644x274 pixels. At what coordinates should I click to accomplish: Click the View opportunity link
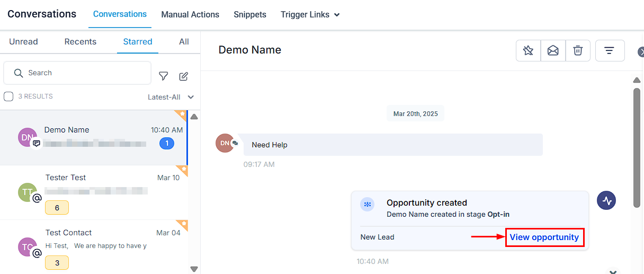click(544, 237)
